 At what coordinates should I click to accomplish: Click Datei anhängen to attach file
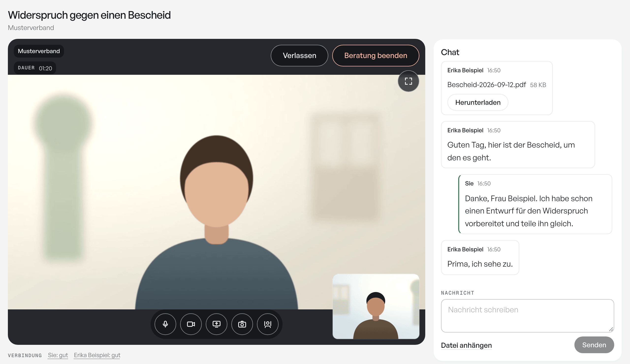click(466, 345)
